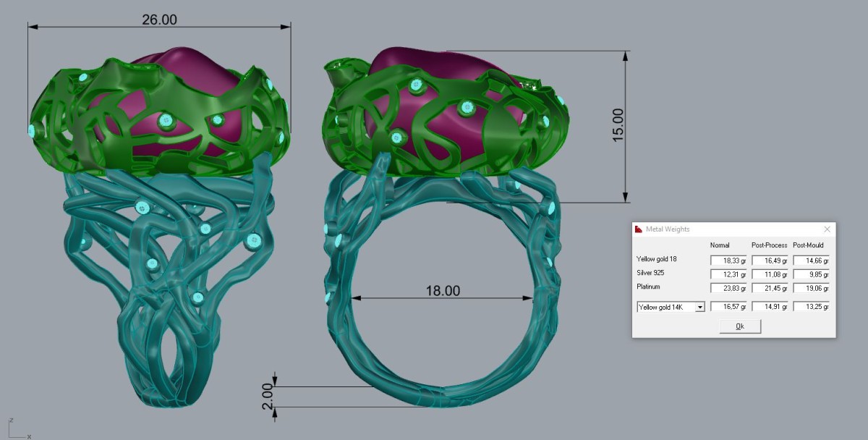This screenshot has height=440, width=868.
Task: Click the Metal Weights dialog title icon
Action: pos(638,229)
